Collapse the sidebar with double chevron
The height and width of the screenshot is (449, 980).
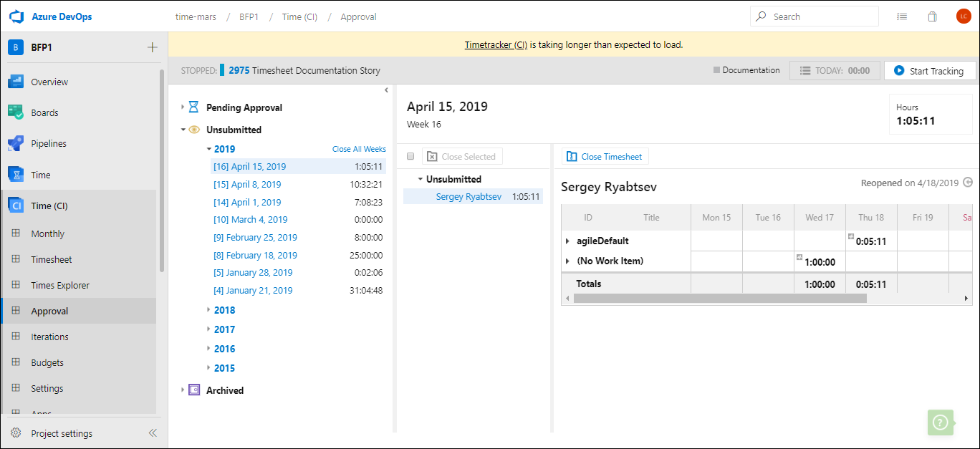click(x=152, y=433)
